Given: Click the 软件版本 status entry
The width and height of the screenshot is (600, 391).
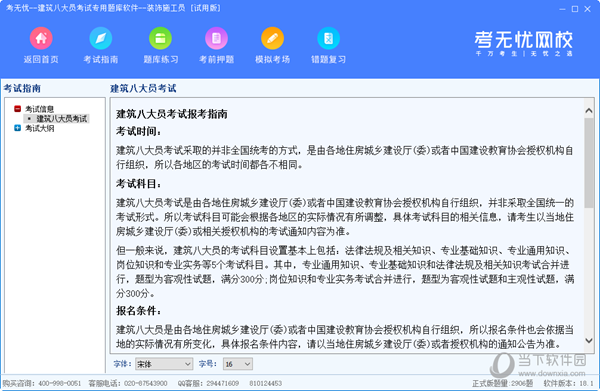Looking at the screenshot, I should (x=568, y=383).
